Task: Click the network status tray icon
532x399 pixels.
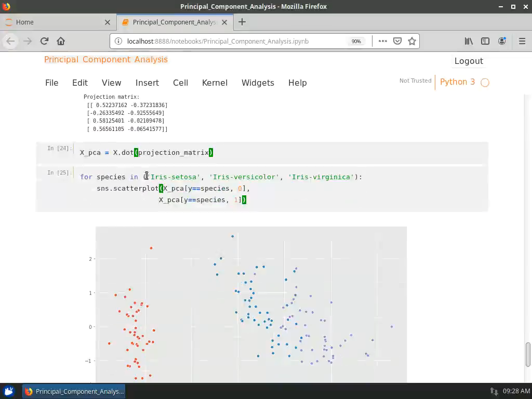Action: [494, 391]
